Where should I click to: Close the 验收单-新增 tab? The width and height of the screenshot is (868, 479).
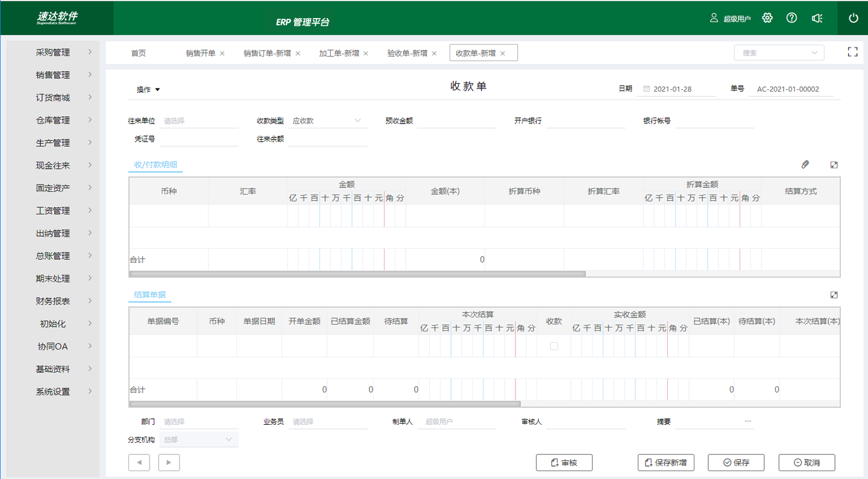point(434,54)
